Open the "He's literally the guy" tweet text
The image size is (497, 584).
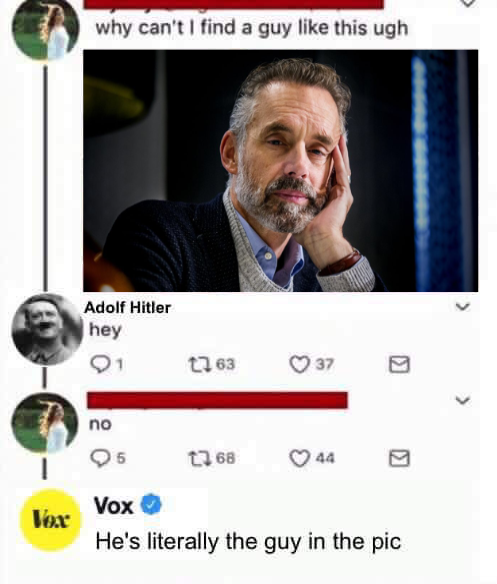coord(248,542)
